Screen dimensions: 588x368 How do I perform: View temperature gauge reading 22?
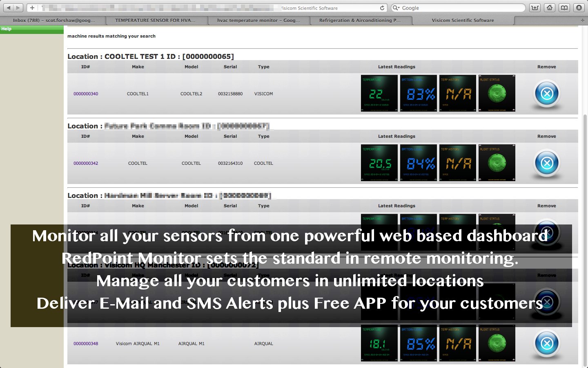379,93
